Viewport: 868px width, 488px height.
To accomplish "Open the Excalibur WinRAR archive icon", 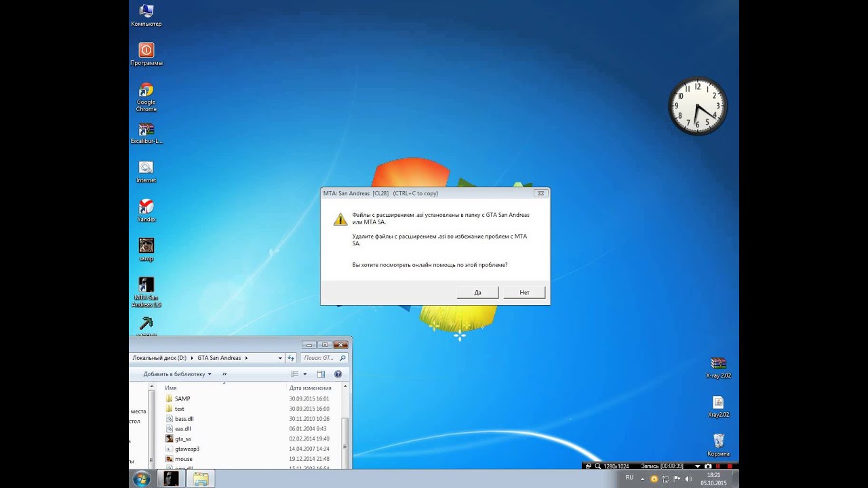I will click(x=146, y=134).
